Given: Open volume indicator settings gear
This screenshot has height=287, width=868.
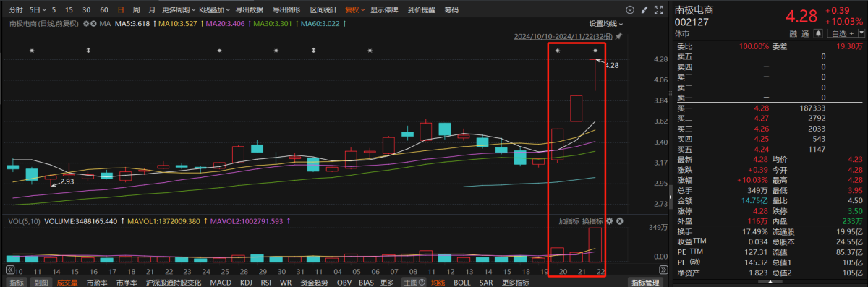Looking at the screenshot, I should click(609, 220).
